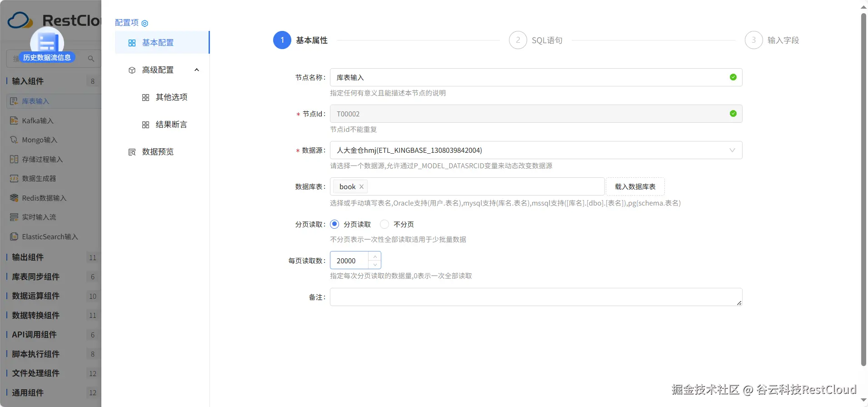
Task: Click the vertical scrollbar on right
Action: 864,189
